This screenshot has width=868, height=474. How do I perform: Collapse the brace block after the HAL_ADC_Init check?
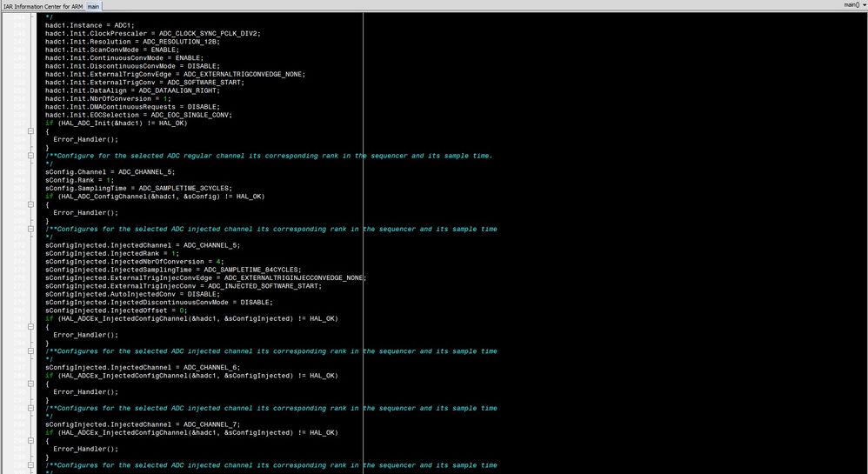[x=31, y=131]
